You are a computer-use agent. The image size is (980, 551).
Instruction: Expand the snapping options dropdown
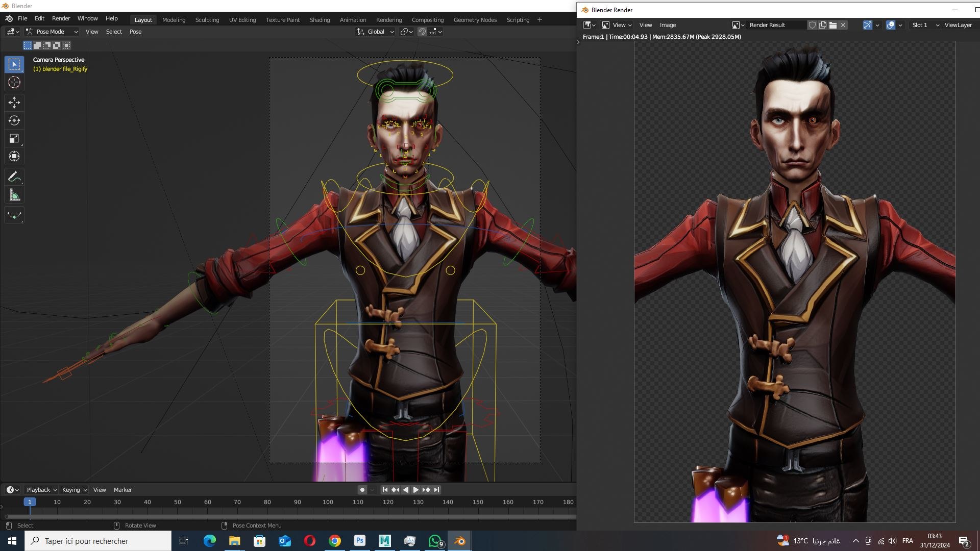click(435, 32)
